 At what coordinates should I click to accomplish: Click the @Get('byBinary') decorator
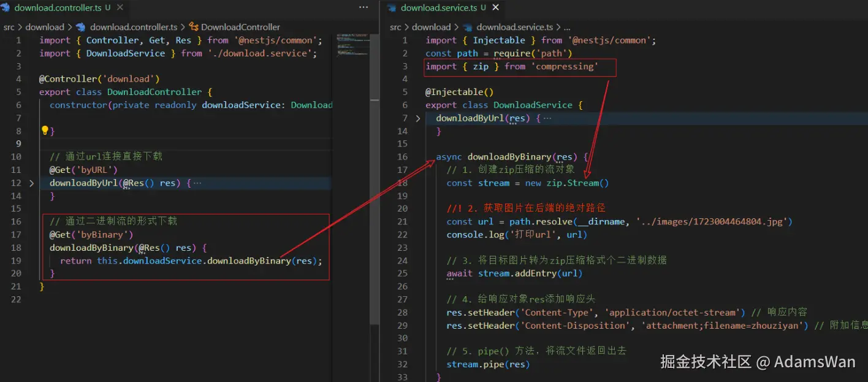click(x=91, y=235)
